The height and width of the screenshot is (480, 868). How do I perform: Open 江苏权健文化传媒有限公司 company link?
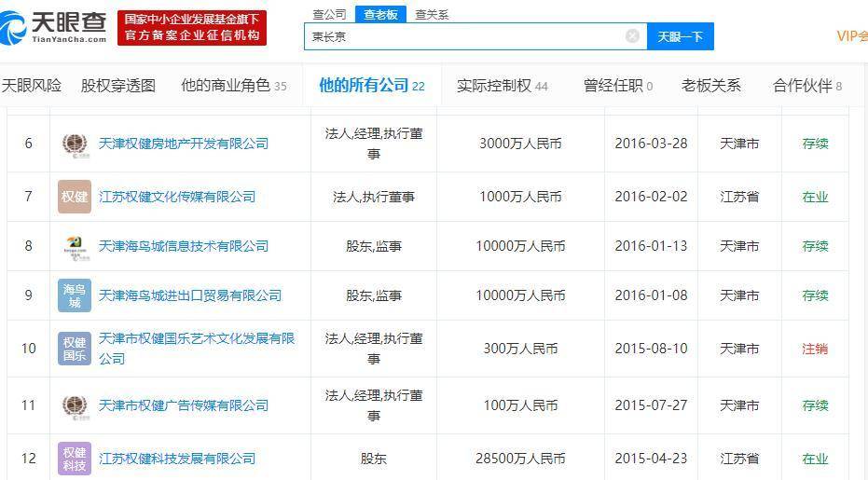[x=177, y=197]
